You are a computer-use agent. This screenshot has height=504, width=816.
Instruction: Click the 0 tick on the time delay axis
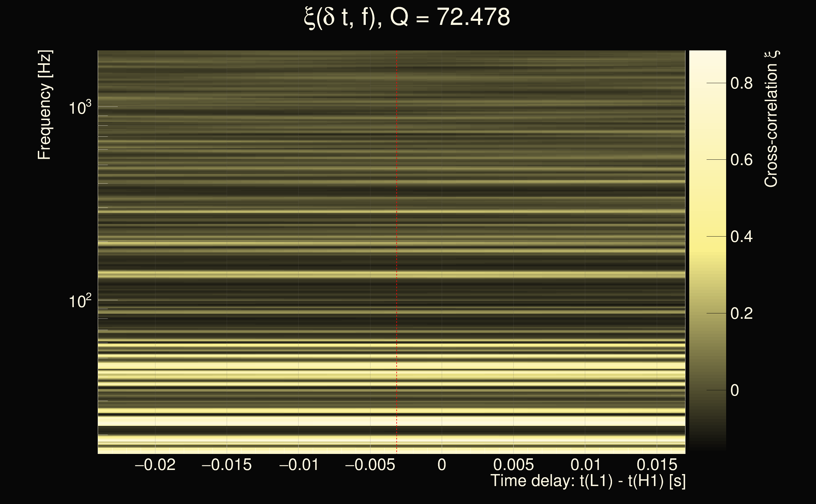pyautogui.click(x=442, y=465)
